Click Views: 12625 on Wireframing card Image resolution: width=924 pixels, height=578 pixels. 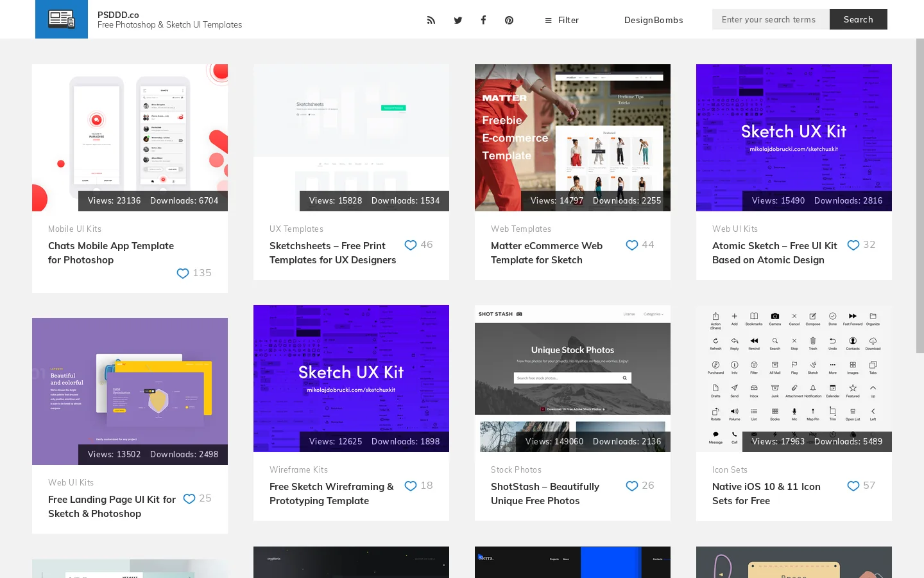pos(336,441)
